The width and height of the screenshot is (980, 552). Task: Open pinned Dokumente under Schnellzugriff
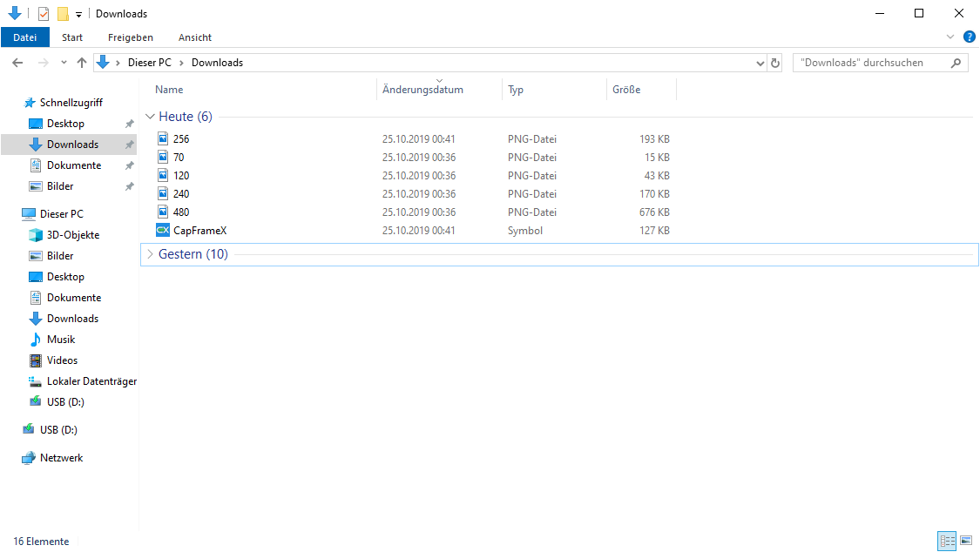pyautogui.click(x=74, y=165)
